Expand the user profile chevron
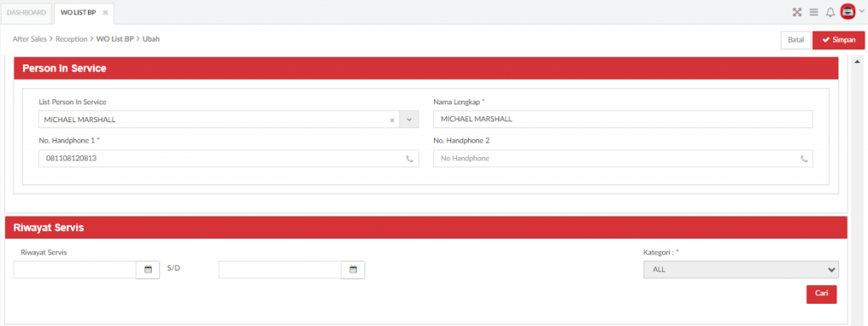 (861, 11)
